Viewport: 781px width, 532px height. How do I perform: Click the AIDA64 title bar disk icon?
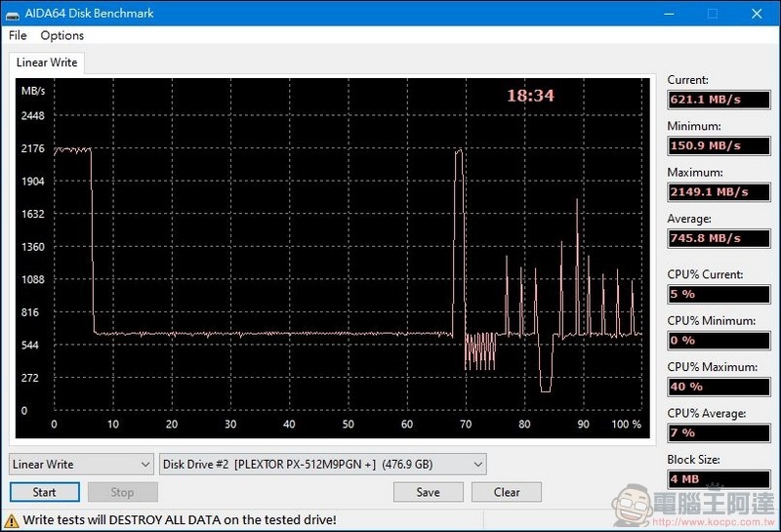pos(13,15)
